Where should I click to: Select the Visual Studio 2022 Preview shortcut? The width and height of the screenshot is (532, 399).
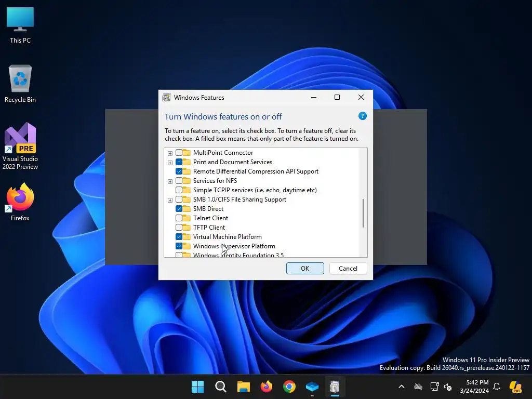[20, 146]
